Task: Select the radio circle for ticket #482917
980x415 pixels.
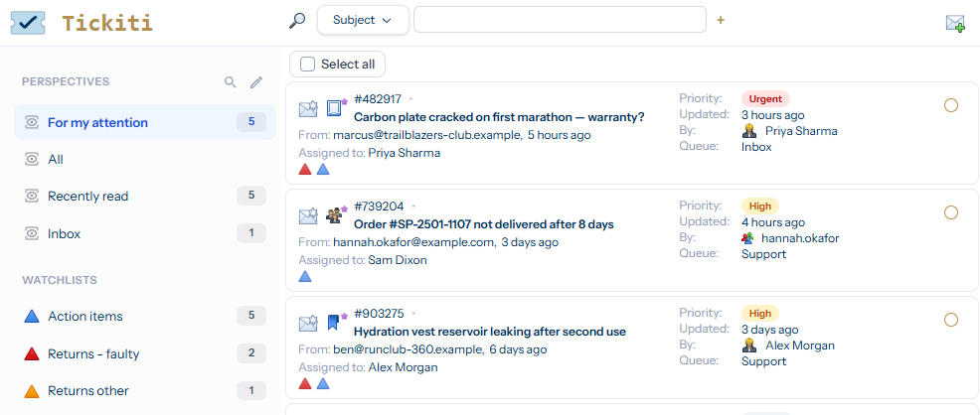Action: tap(950, 105)
